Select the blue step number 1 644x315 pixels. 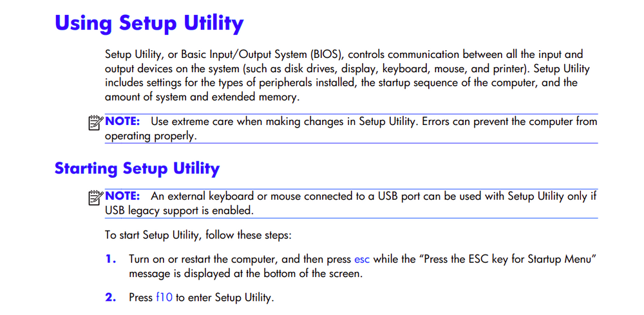(x=111, y=260)
